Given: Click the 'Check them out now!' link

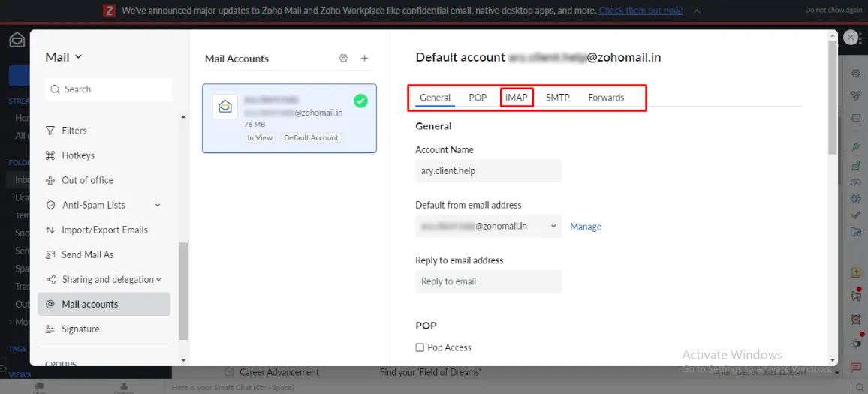Looking at the screenshot, I should pyautogui.click(x=640, y=11).
